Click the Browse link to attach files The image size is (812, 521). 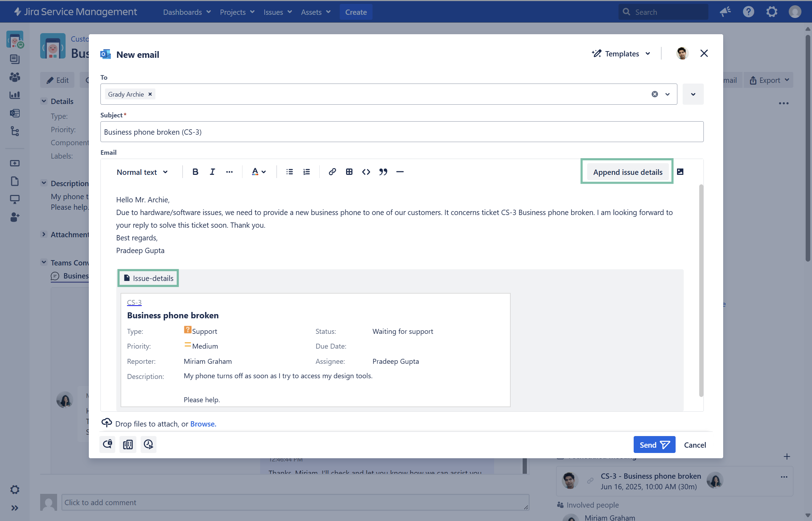point(203,424)
